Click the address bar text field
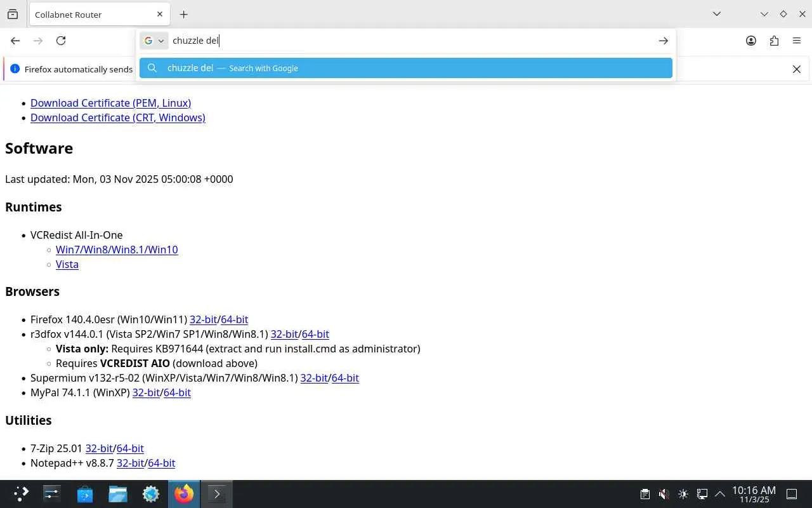 pos(412,41)
